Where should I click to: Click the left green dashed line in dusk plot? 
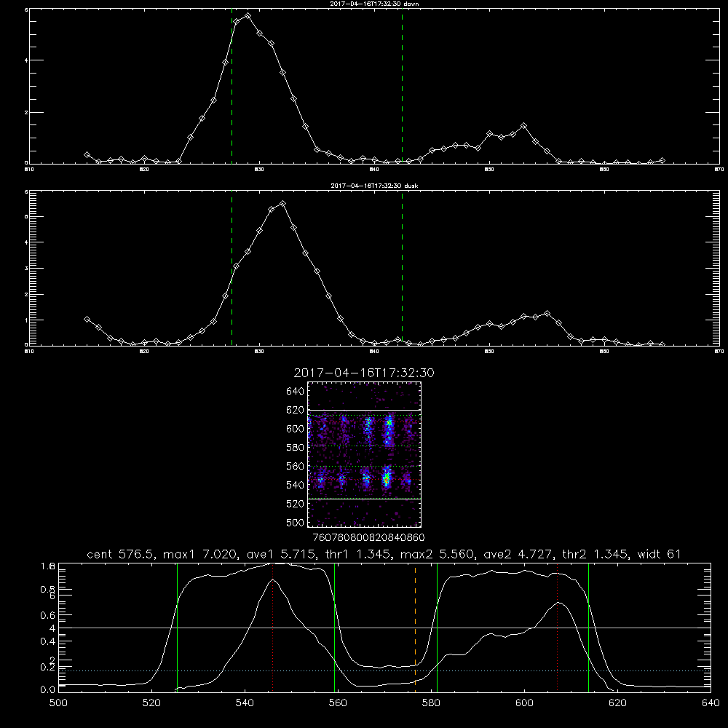click(232, 268)
